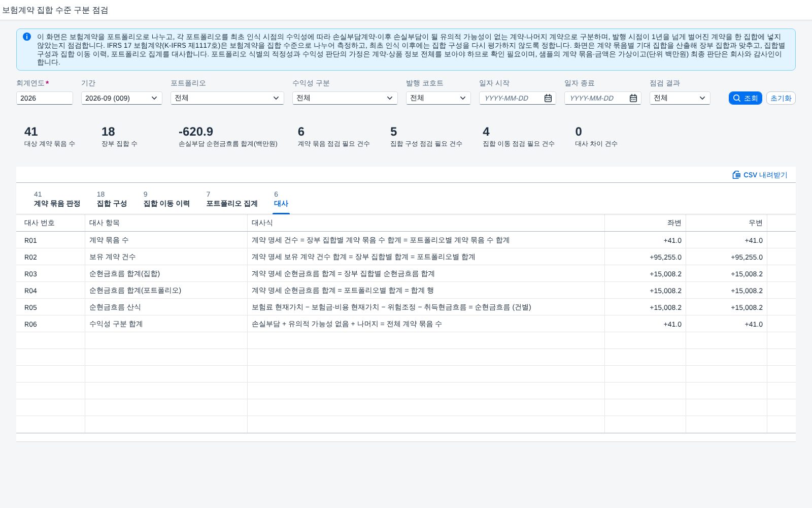Open the 포트폴리오 집계 tab
This screenshot has height=508, width=812.
pyautogui.click(x=232, y=199)
